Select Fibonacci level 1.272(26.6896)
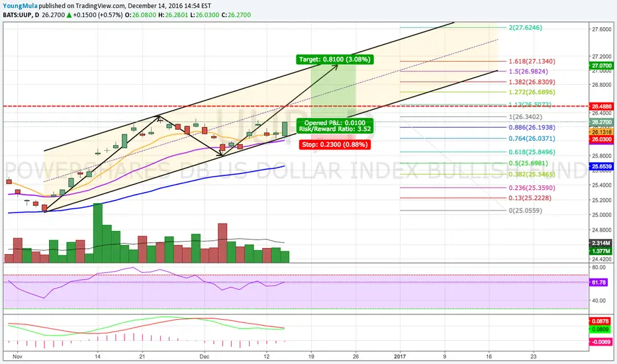The height and width of the screenshot is (364, 617). click(x=532, y=92)
